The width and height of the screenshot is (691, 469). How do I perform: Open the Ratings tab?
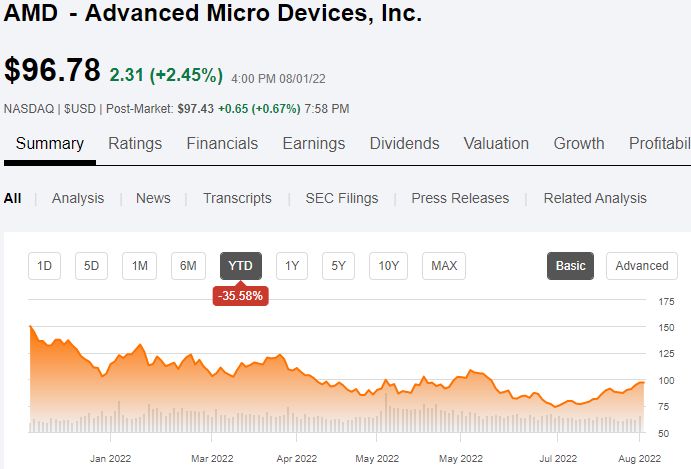coord(135,144)
